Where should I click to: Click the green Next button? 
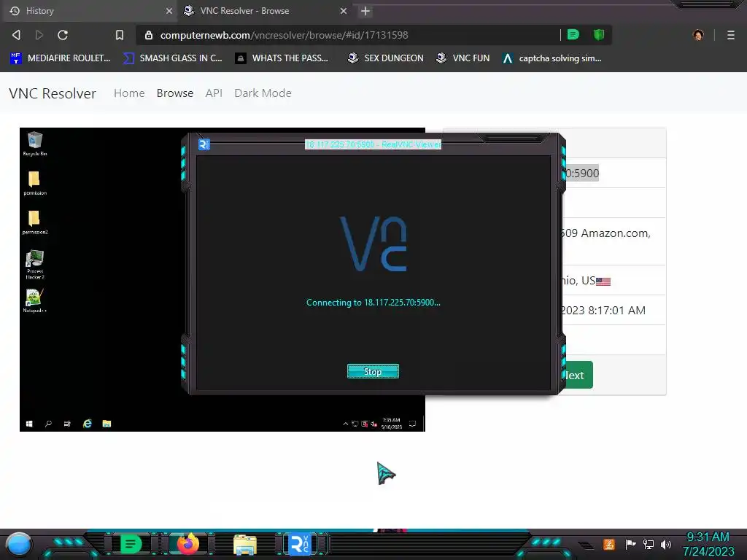pos(578,375)
